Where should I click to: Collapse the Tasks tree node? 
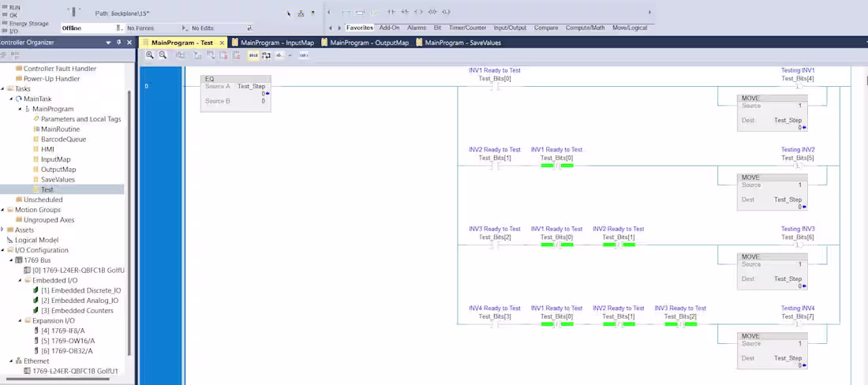(2, 88)
